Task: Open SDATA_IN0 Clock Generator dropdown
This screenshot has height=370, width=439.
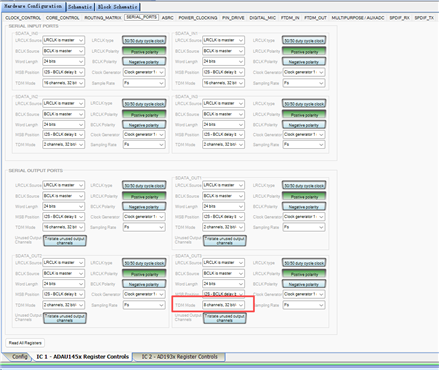Action: [x=144, y=72]
